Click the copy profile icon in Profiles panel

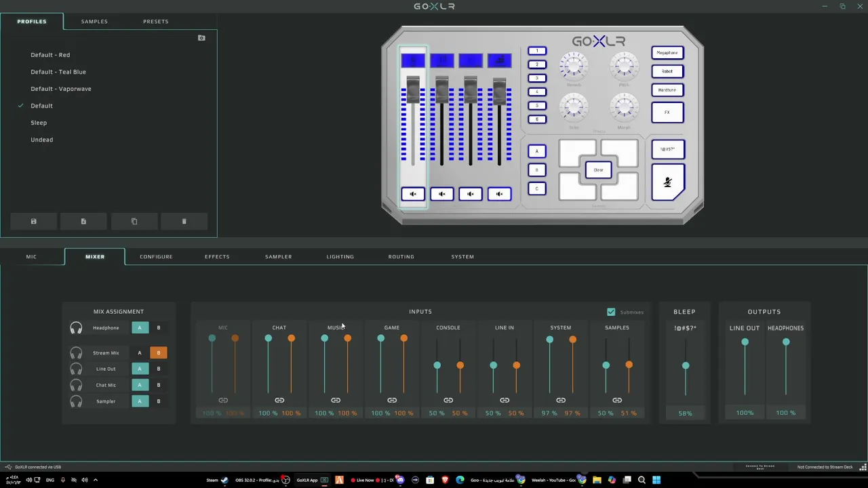pyautogui.click(x=134, y=222)
